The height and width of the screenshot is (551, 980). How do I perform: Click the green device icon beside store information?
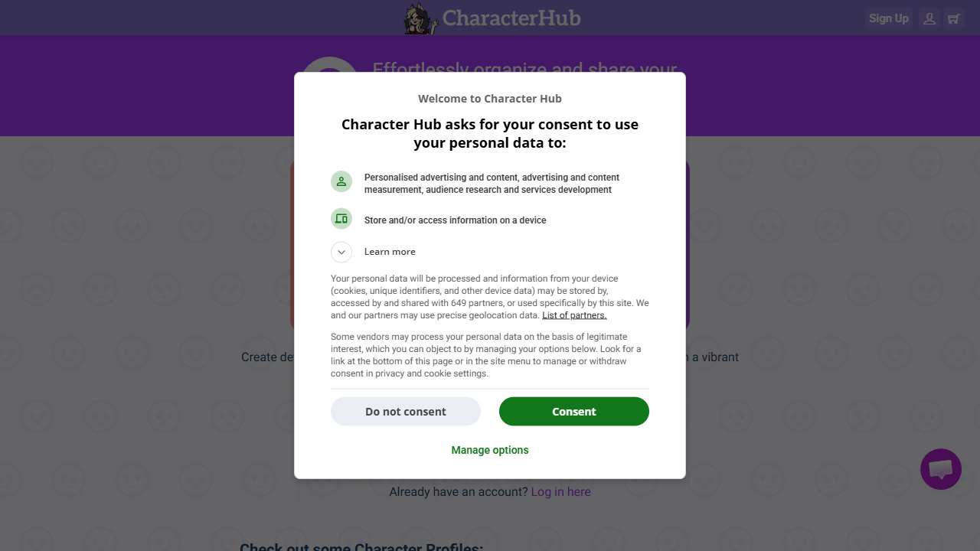[x=341, y=218]
